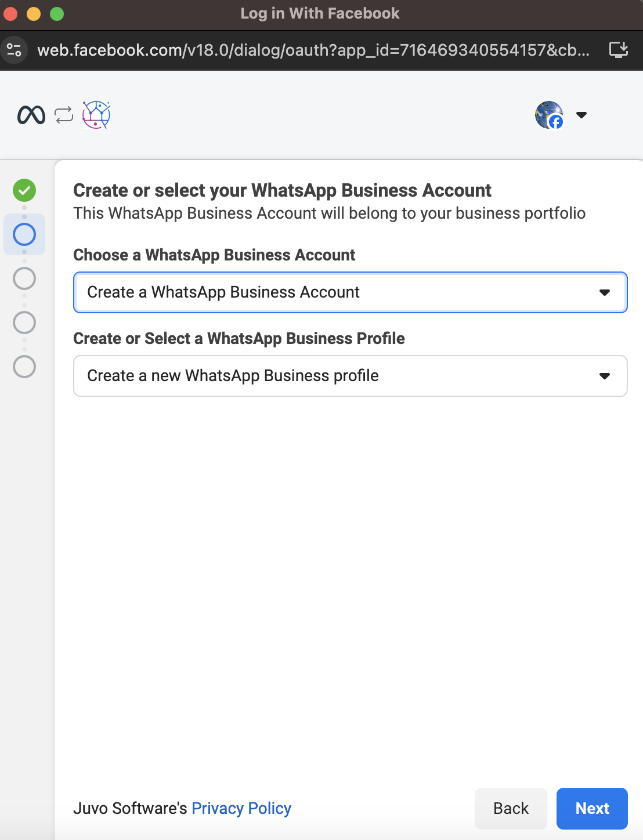Click the two-way exchange arrows icon
Image resolution: width=643 pixels, height=840 pixels.
coord(64,115)
